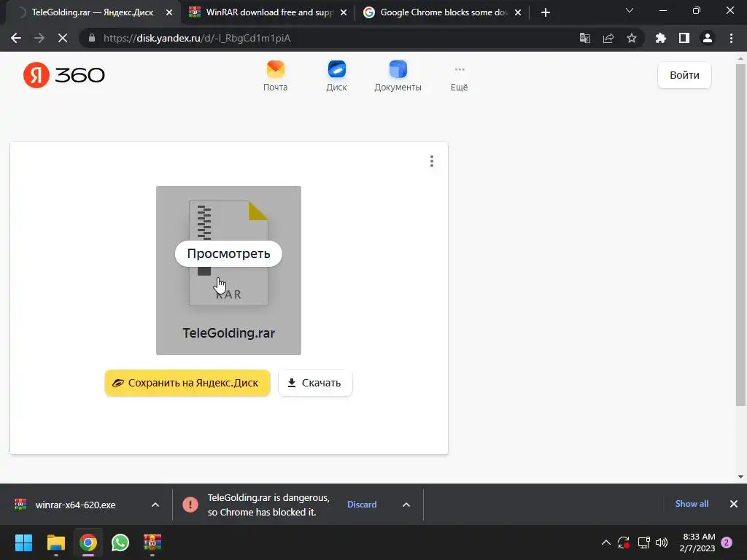The height and width of the screenshot is (560, 747).
Task: Open Chrome three-dot menu
Action: [x=731, y=38]
